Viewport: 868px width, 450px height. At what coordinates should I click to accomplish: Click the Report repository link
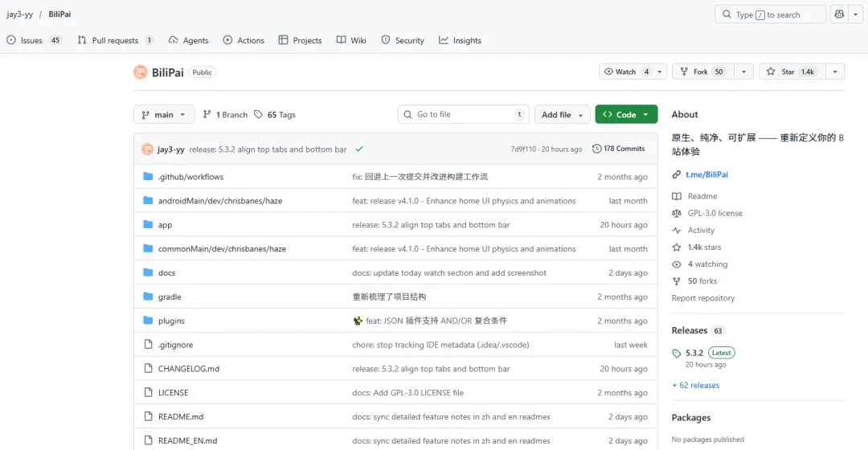(703, 298)
